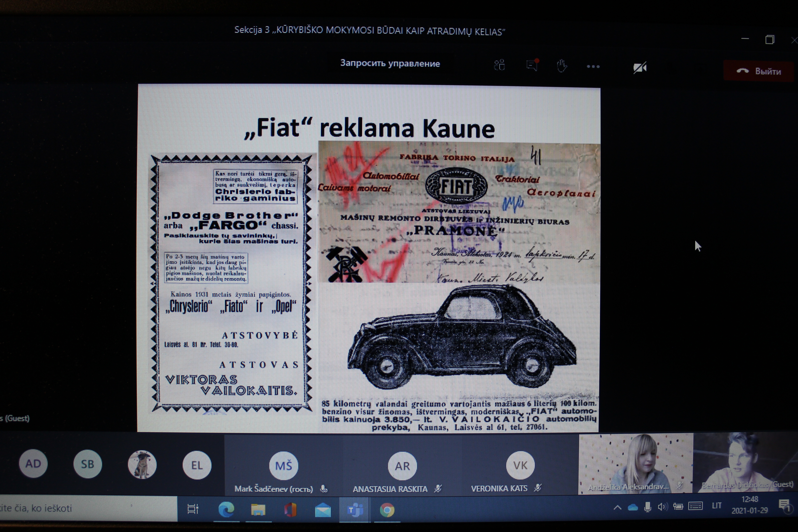Screen dimensions: 798x532
Task: Open Mail app from taskbar
Action: click(x=323, y=510)
